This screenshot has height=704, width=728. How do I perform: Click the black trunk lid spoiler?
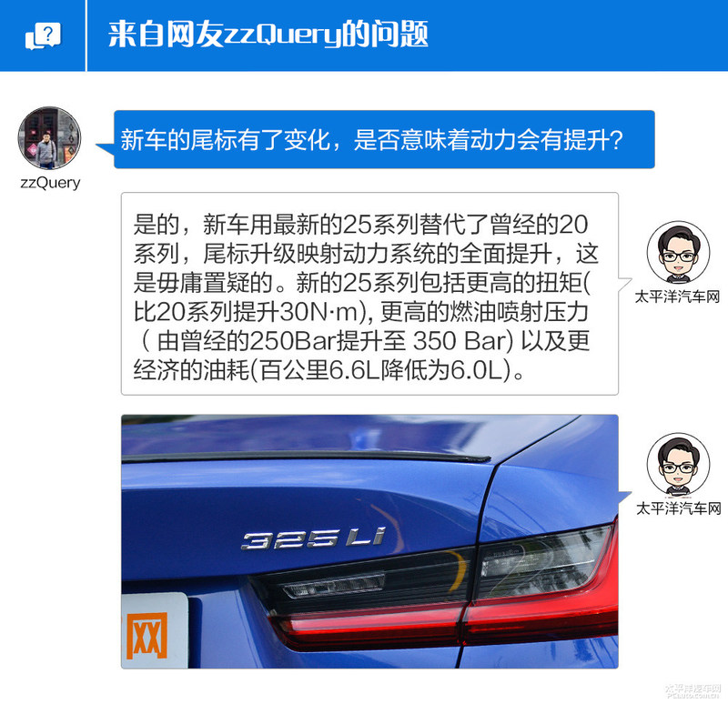click(x=307, y=456)
